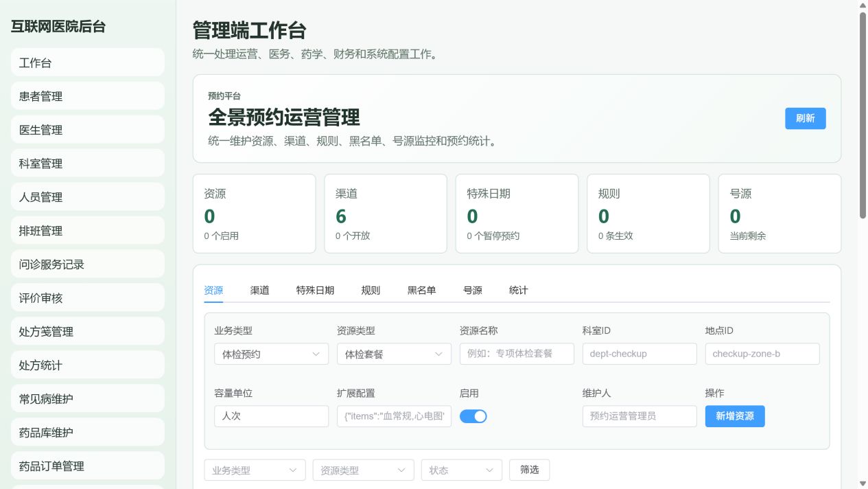Open the 状态 filter dropdown

(x=462, y=470)
